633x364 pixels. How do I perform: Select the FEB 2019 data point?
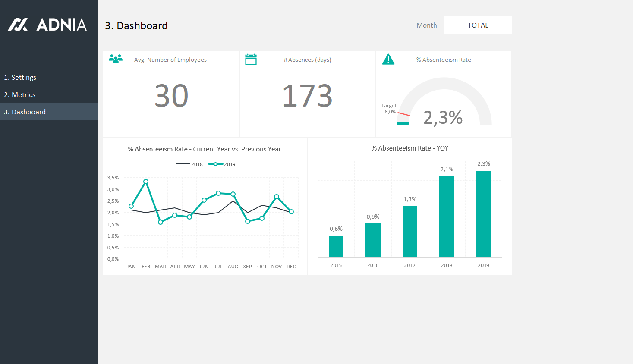pyautogui.click(x=146, y=182)
